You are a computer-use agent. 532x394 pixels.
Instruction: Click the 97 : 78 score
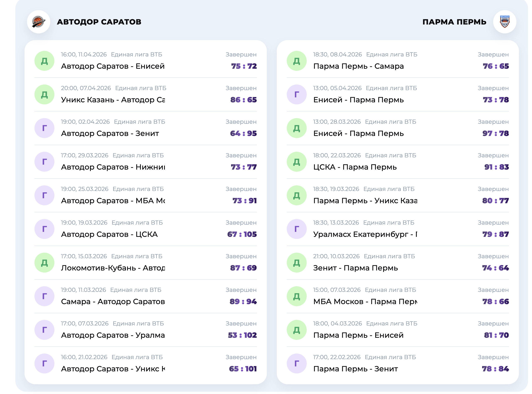[x=495, y=133]
